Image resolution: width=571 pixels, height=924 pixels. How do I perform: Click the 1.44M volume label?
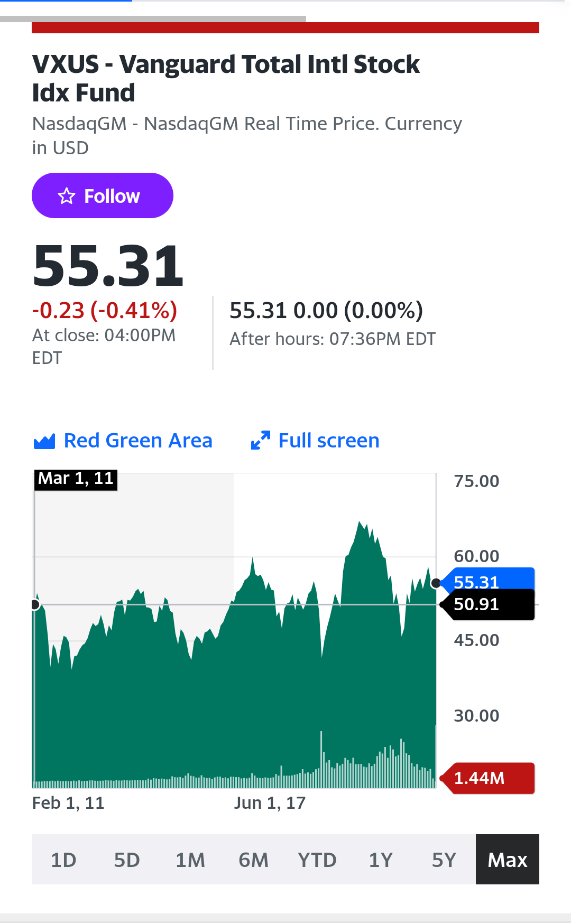click(487, 778)
